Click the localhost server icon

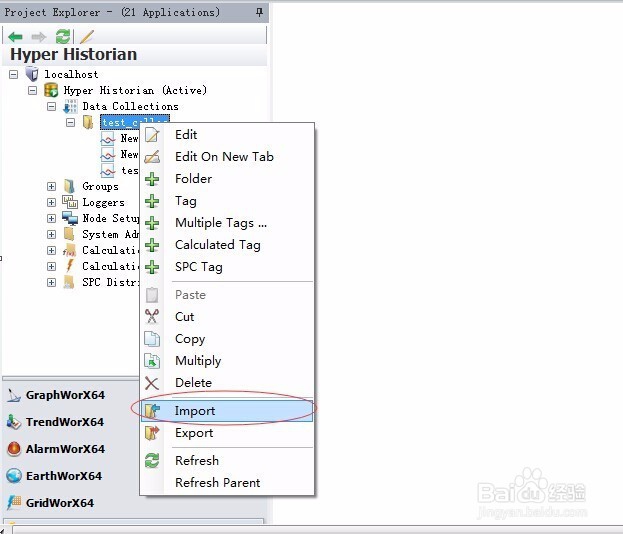tap(32, 74)
